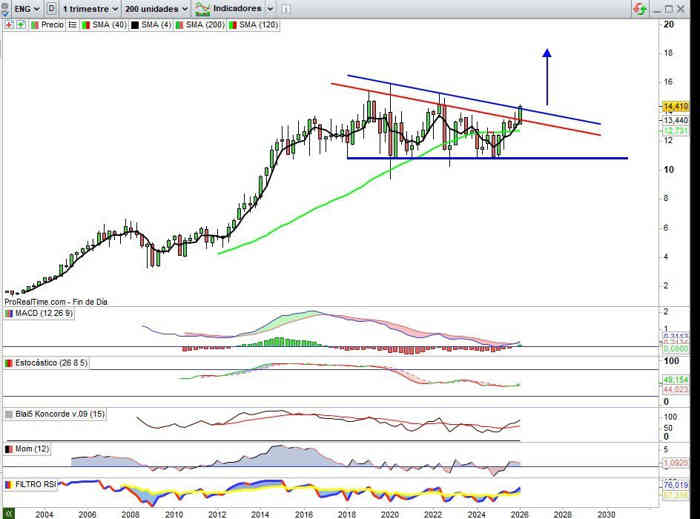Click the red-green refresh arrows icon
The image size is (700, 519).
[x=638, y=8]
